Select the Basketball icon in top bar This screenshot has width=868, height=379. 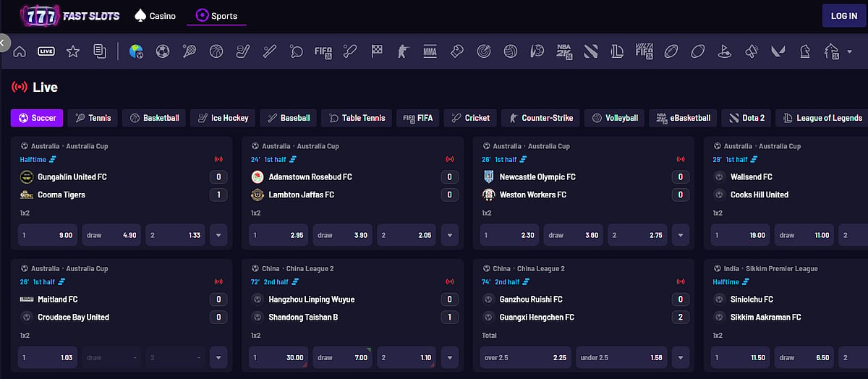216,51
